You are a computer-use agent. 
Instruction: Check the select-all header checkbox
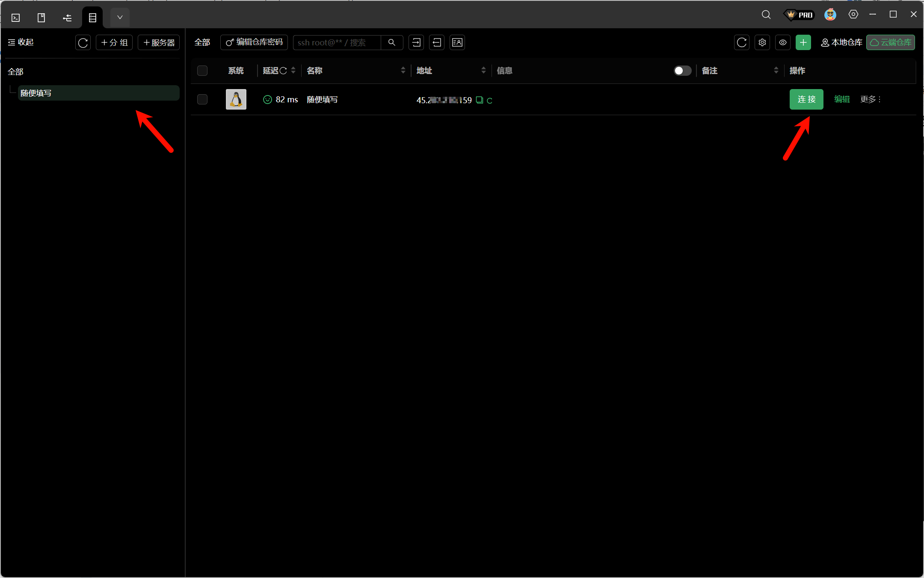(202, 71)
